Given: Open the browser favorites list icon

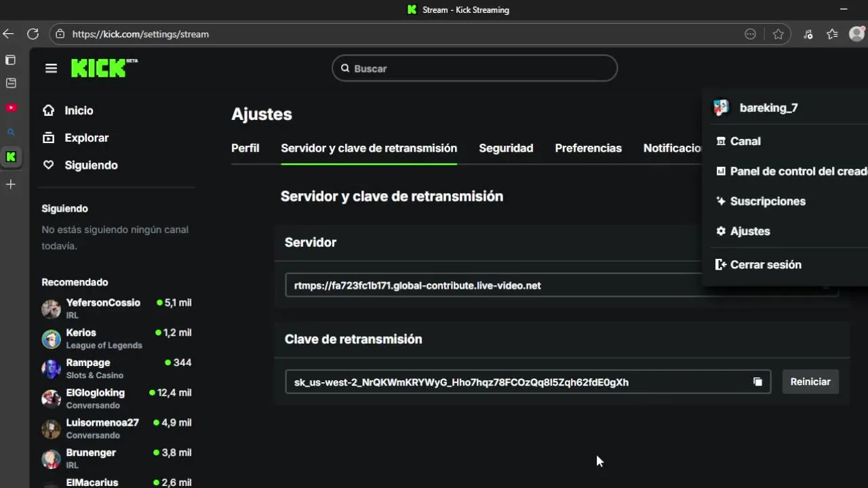Looking at the screenshot, I should (832, 34).
